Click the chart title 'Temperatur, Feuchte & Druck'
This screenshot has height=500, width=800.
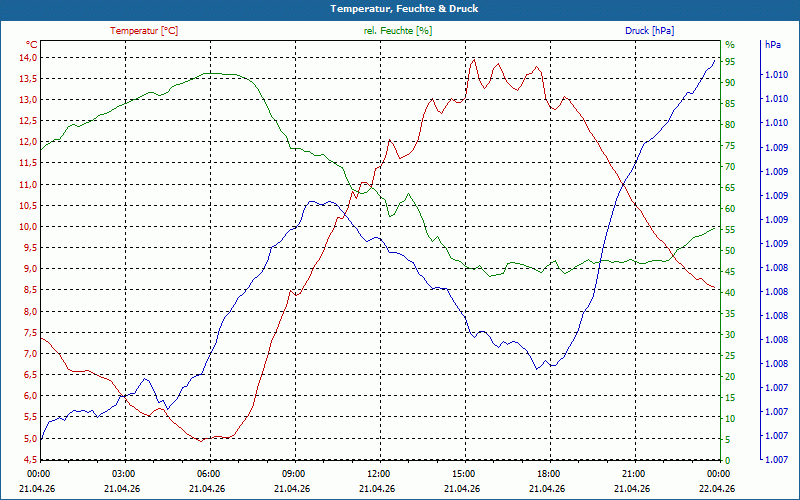pos(404,9)
